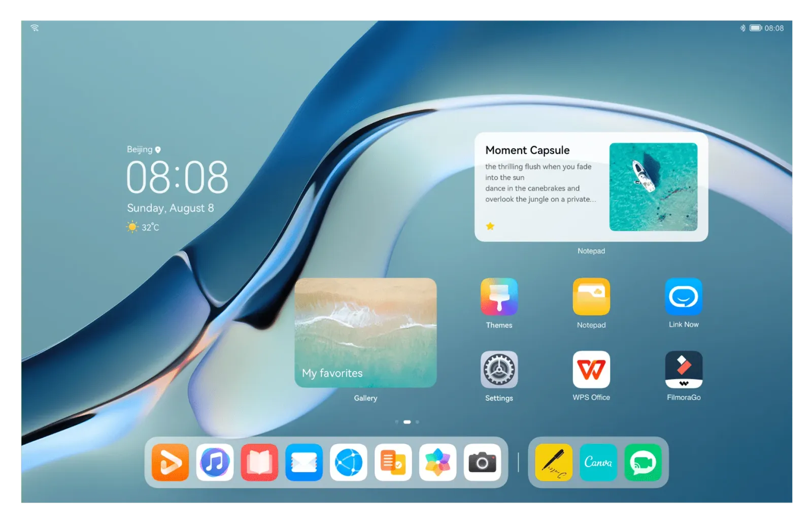The width and height of the screenshot is (812, 523).
Task: Open the Moment Capsule note widget
Action: coord(591,187)
